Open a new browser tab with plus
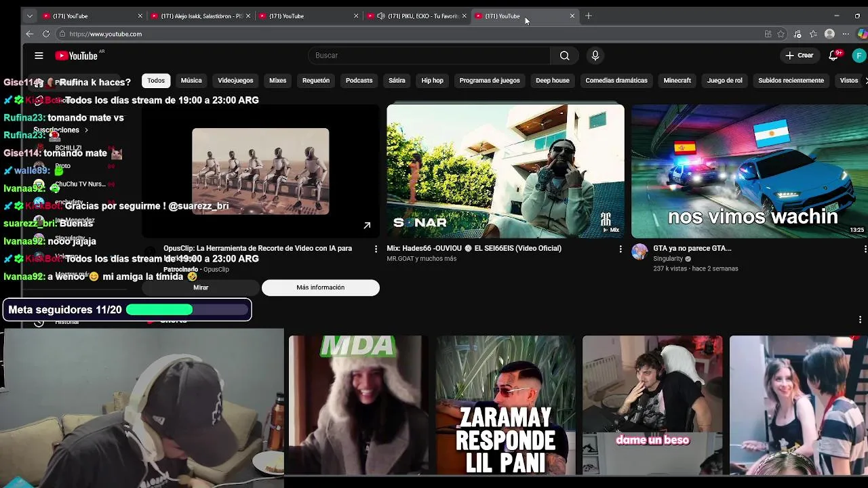The height and width of the screenshot is (488, 868). point(589,16)
